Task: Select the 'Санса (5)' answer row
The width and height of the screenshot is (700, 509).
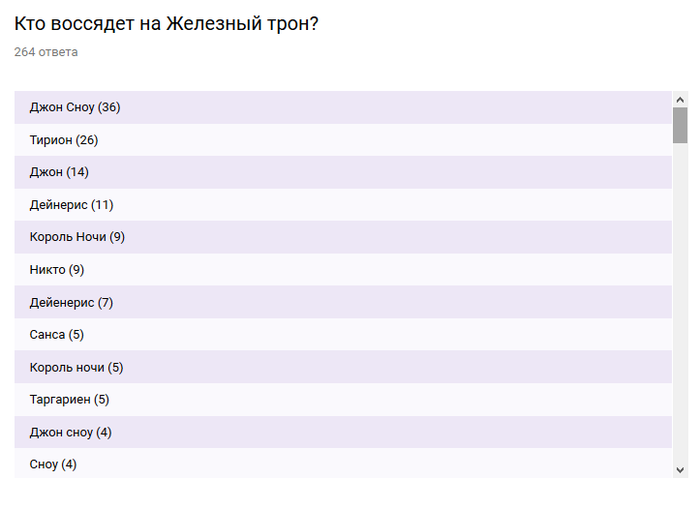Action: point(343,335)
